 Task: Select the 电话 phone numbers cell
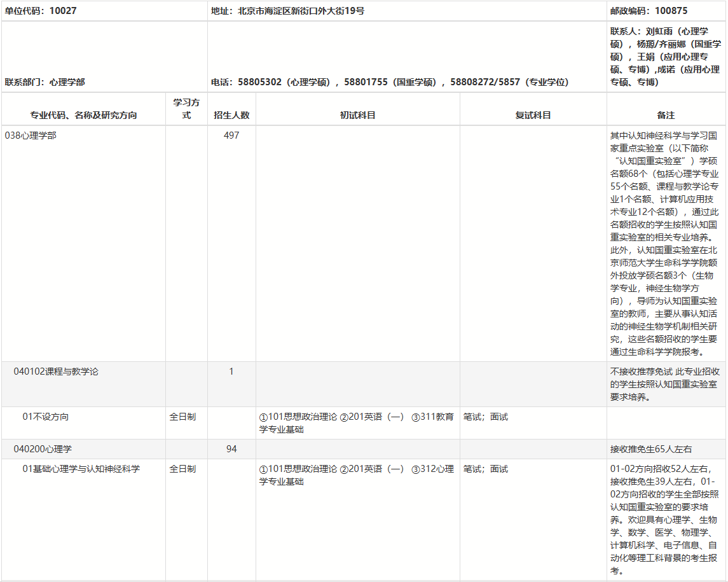point(390,82)
